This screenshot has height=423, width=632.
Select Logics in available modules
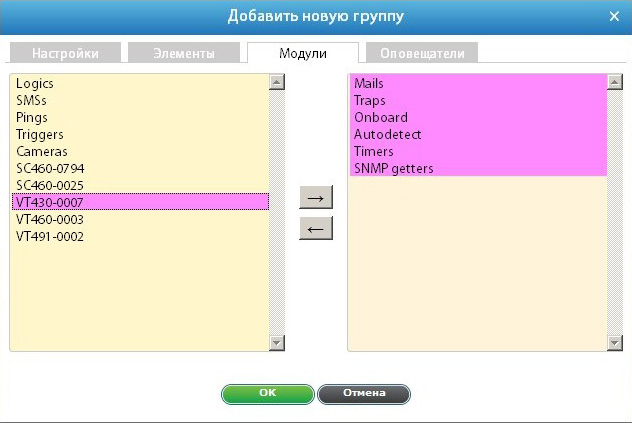point(140,83)
